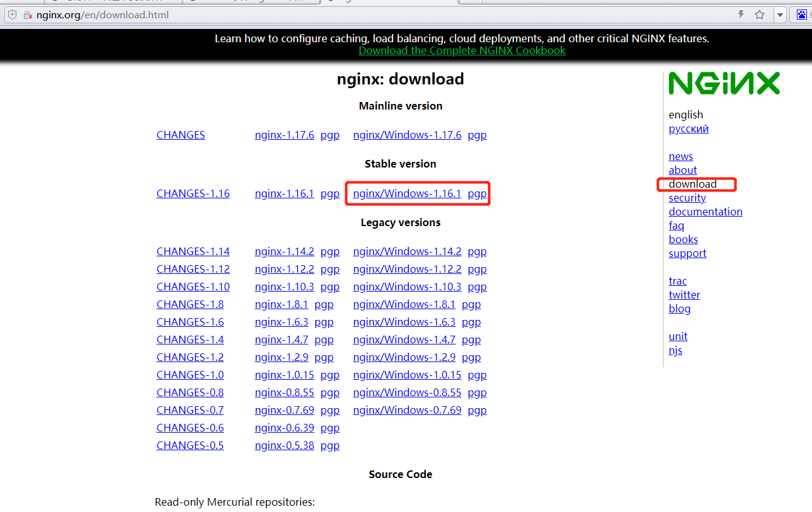Screen dimensions: 812x512
Task: Open the documentation page in sidebar
Action: (706, 212)
